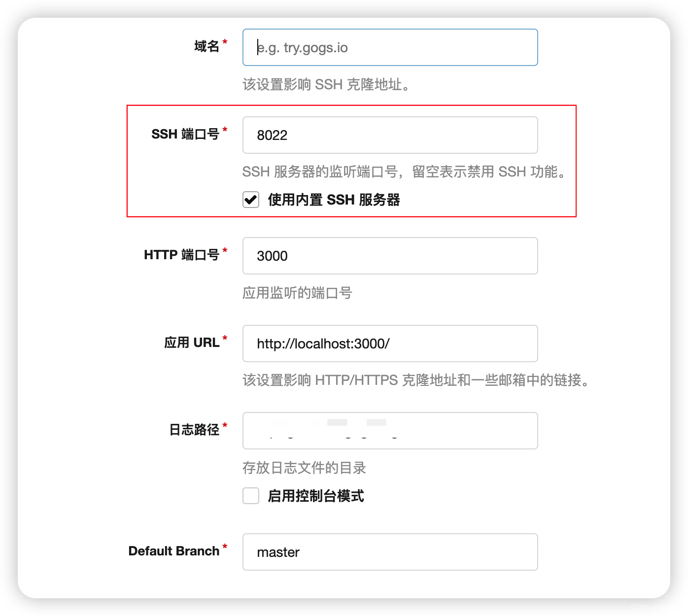Screen dimensions: 688x616
Task: Click the '启用控制台模式' label
Action: coord(316,496)
